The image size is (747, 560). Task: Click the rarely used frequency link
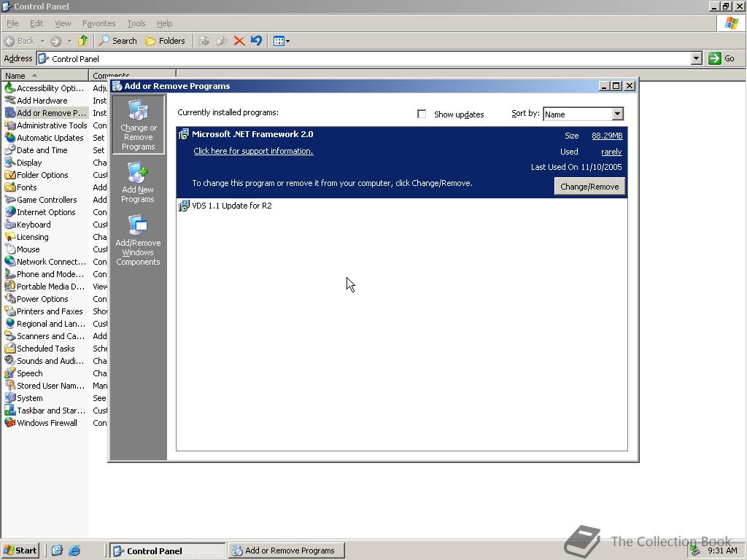coord(611,152)
